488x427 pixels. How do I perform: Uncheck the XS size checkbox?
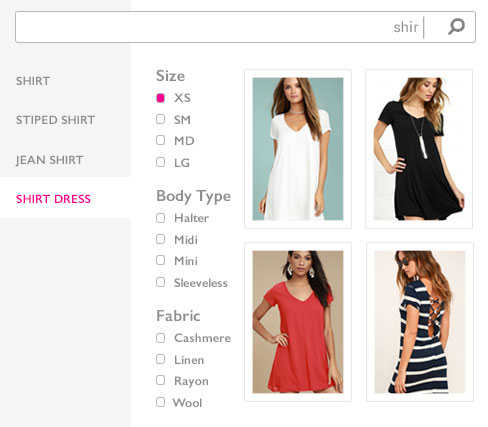(x=160, y=98)
